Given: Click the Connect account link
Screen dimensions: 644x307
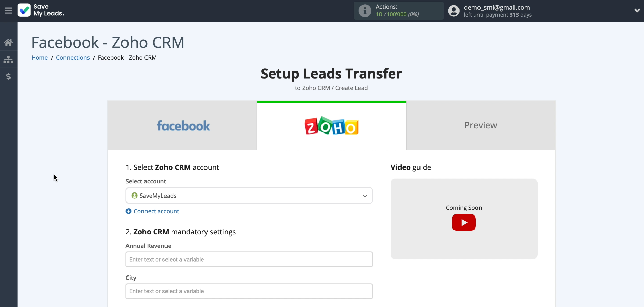Looking at the screenshot, I should (x=156, y=211).
